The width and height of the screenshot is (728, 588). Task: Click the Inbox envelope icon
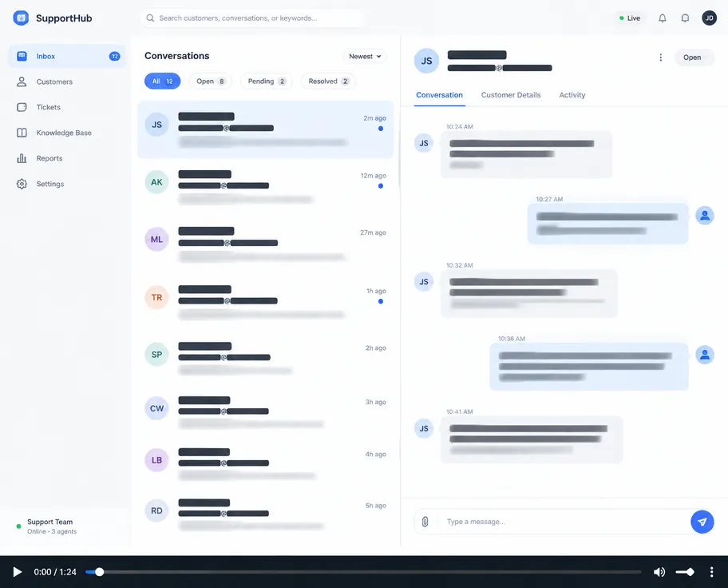click(x=22, y=56)
